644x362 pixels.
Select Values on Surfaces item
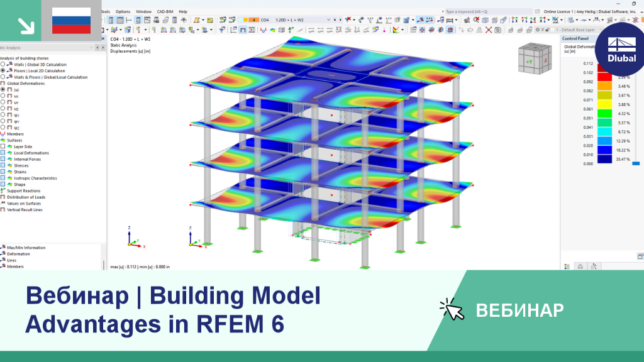click(24, 203)
